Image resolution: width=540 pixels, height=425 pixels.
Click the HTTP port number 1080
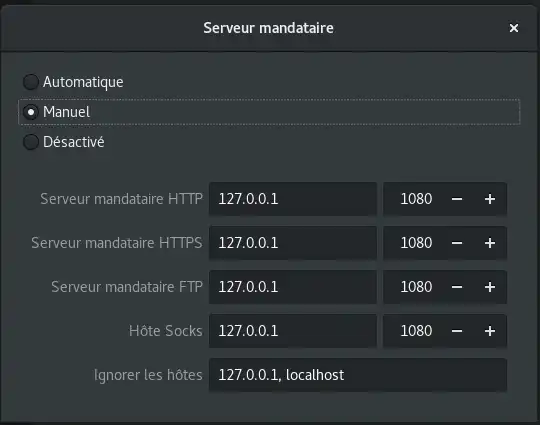click(x=416, y=199)
